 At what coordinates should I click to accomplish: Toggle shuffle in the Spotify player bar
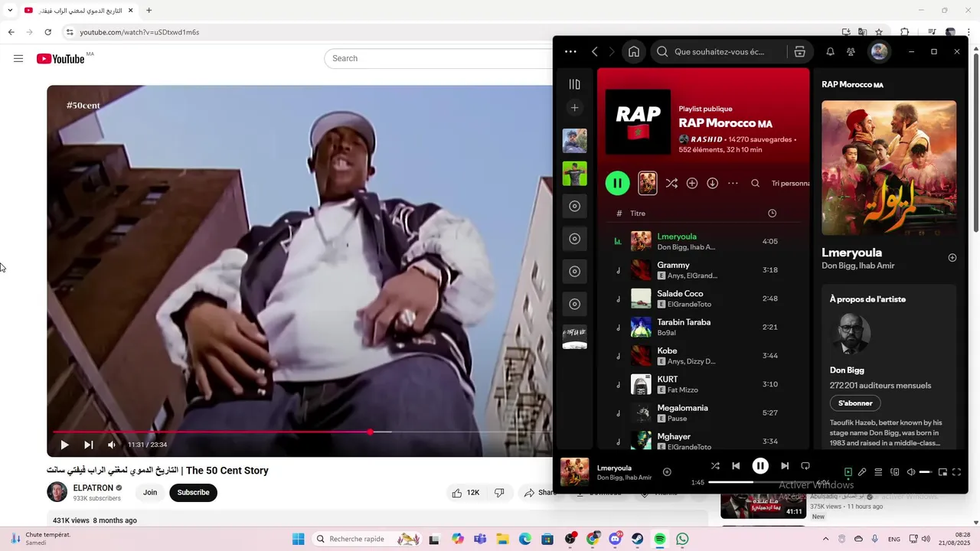point(715,465)
